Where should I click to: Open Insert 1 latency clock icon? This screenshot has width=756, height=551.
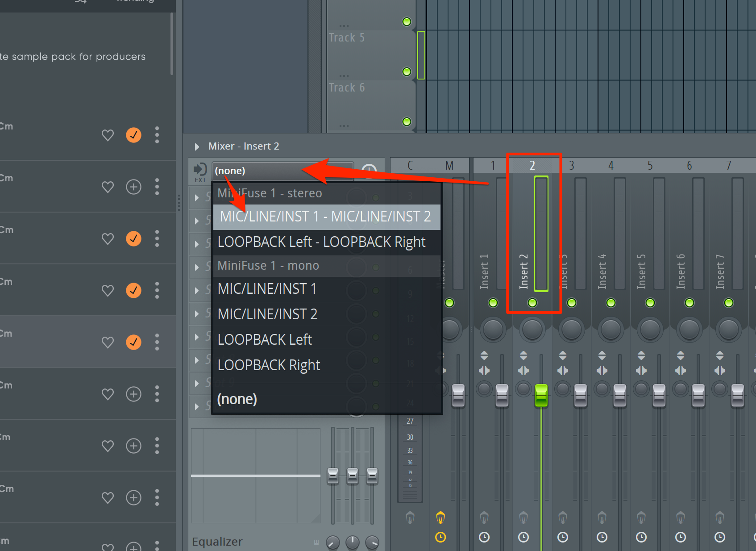(x=484, y=537)
